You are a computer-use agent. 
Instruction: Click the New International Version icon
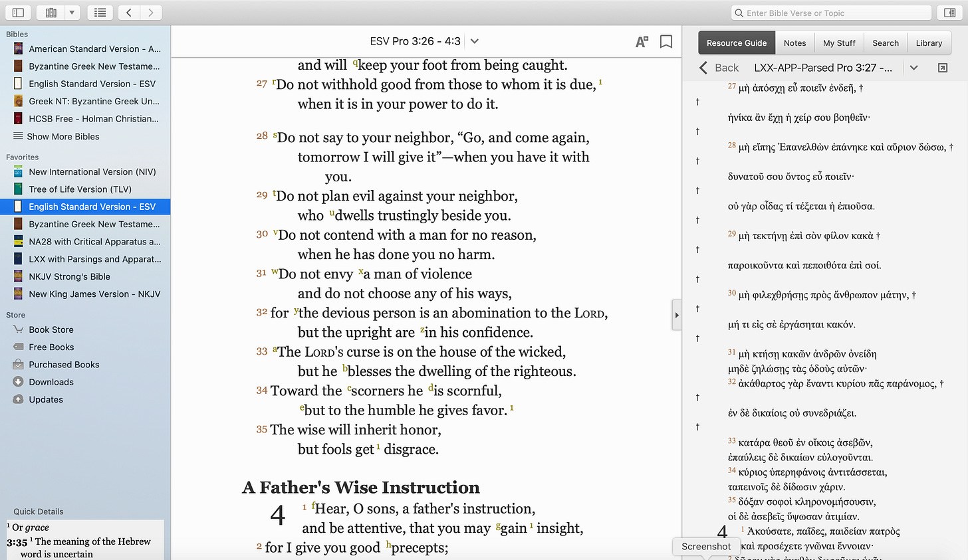tap(18, 171)
